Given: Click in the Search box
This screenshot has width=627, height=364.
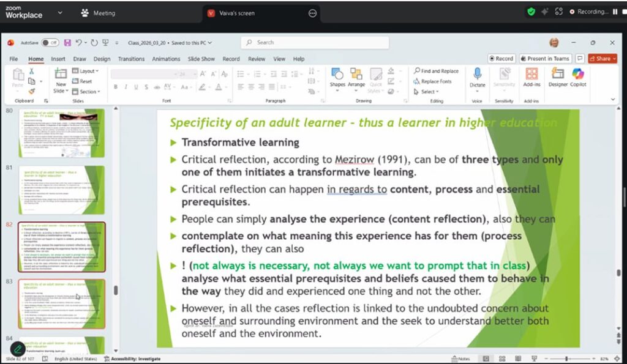Looking at the screenshot, I should pos(315,42).
